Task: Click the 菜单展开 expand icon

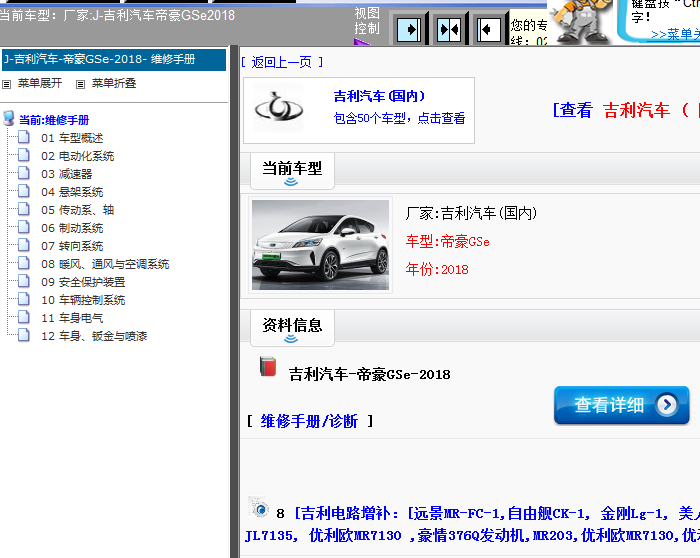Action: coord(6,84)
